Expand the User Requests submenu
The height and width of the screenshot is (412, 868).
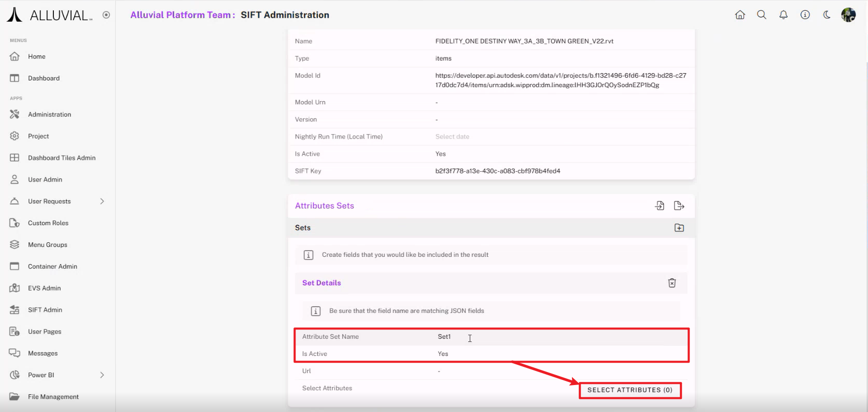(102, 201)
